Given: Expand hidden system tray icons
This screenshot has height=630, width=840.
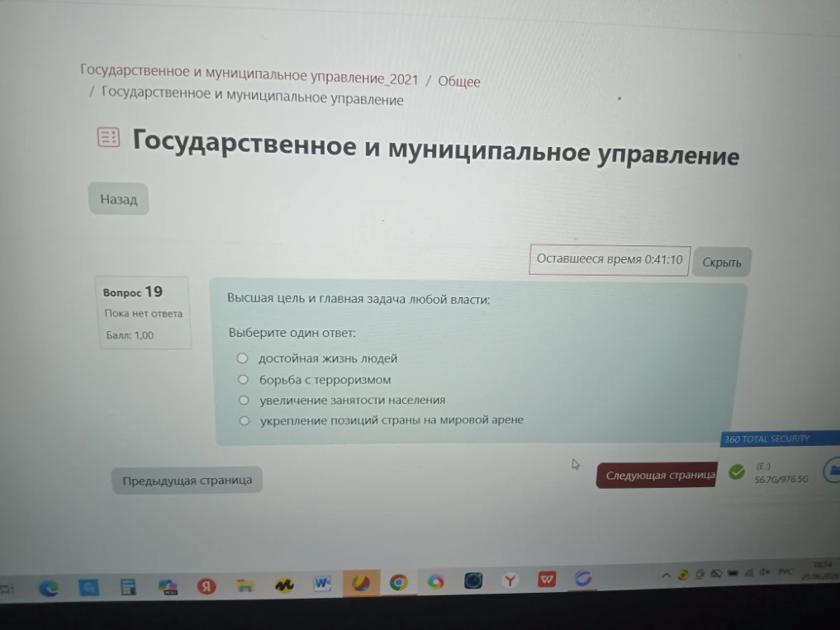Looking at the screenshot, I should coord(666,576).
